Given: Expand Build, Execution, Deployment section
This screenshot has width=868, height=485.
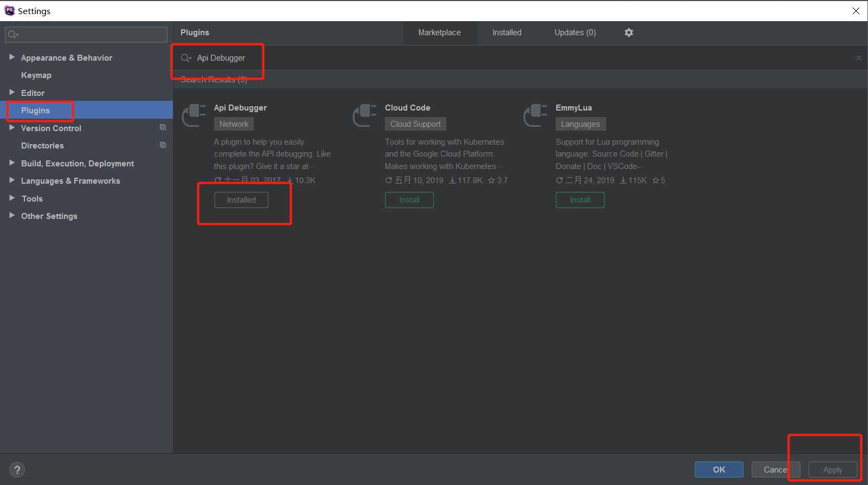Looking at the screenshot, I should point(12,163).
